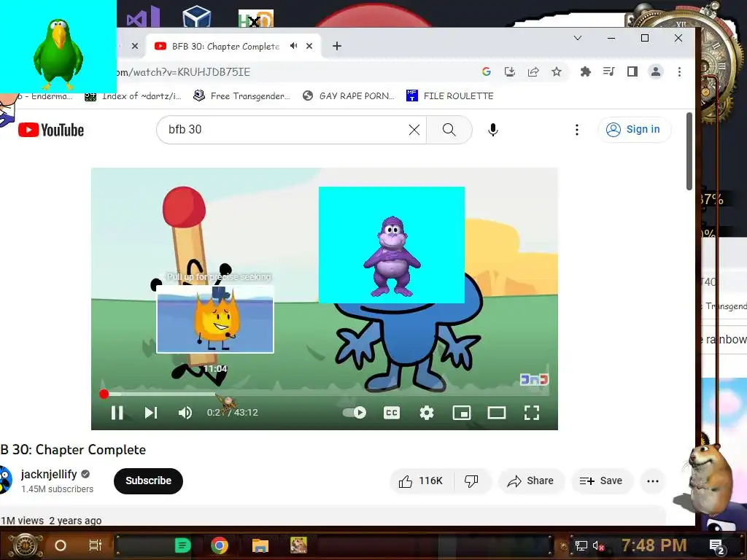Open the tab search chevron

(578, 38)
